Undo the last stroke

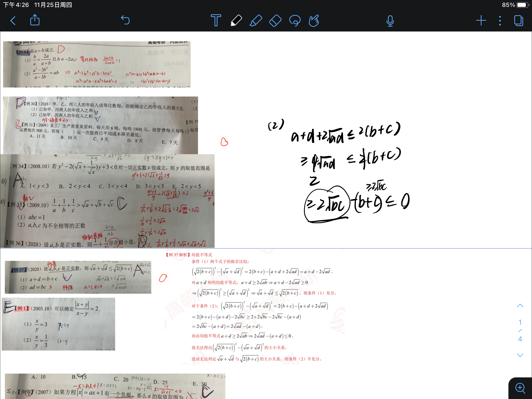pyautogui.click(x=125, y=20)
